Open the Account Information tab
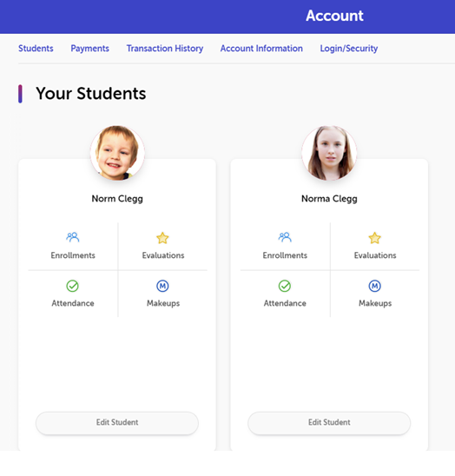This screenshot has width=455, height=476. [261, 49]
